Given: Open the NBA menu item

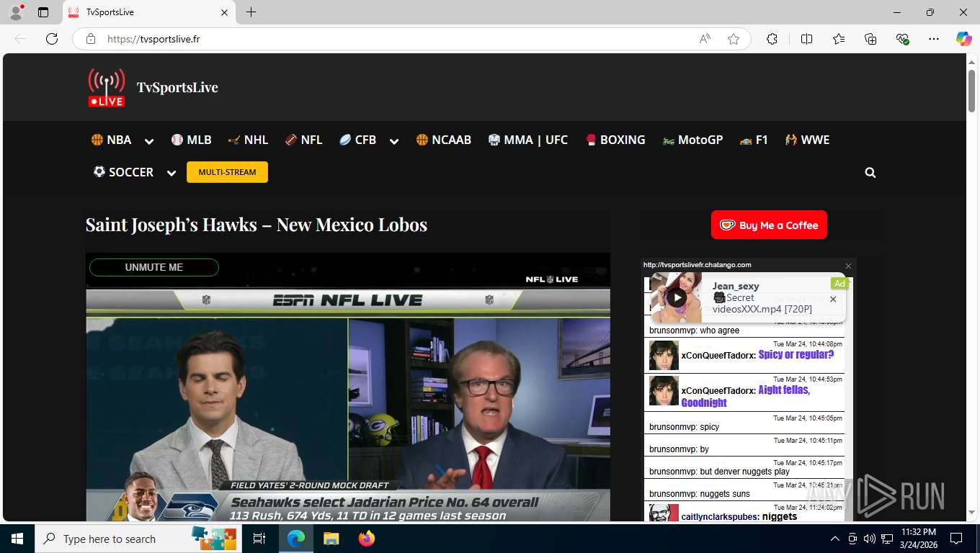Looking at the screenshot, I should pyautogui.click(x=111, y=140).
